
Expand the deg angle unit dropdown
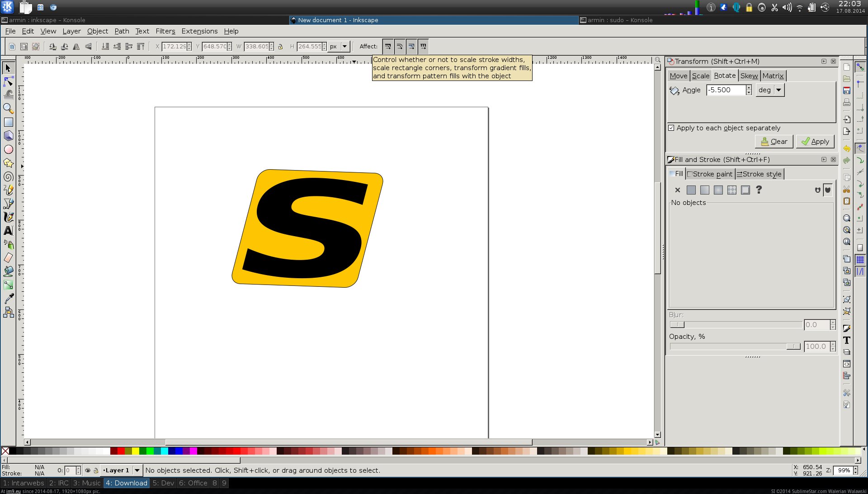point(778,90)
